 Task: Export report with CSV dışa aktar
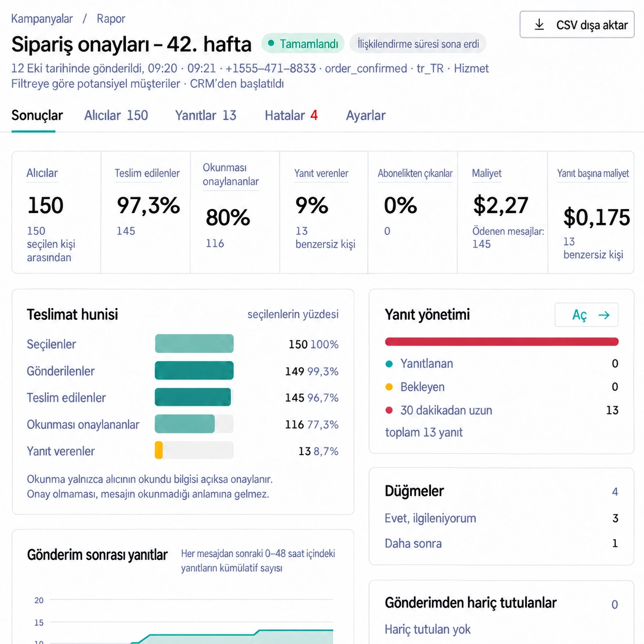(577, 25)
